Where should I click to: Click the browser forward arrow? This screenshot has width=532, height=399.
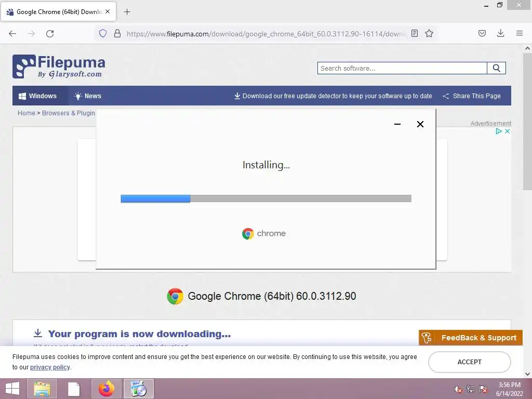[x=31, y=34]
